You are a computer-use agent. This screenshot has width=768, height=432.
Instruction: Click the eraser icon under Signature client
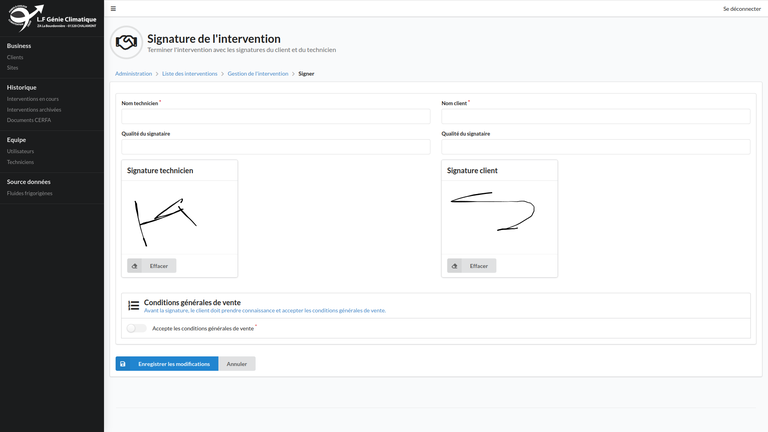click(x=455, y=266)
